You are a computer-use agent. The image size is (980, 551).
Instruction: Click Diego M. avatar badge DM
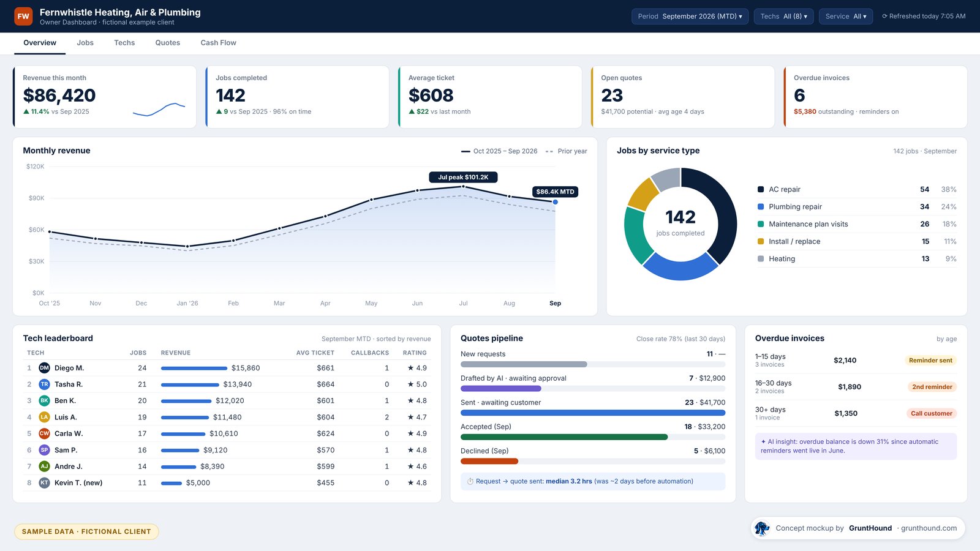click(44, 368)
